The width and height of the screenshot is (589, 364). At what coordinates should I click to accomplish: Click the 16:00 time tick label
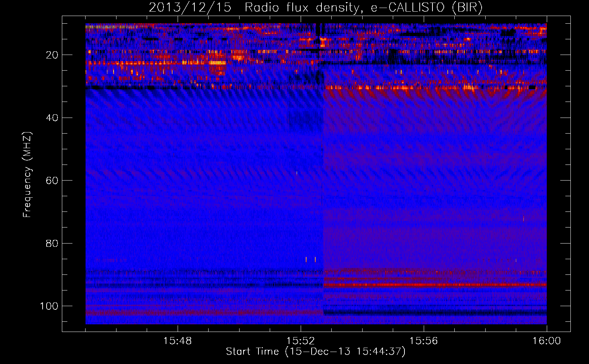click(x=547, y=341)
